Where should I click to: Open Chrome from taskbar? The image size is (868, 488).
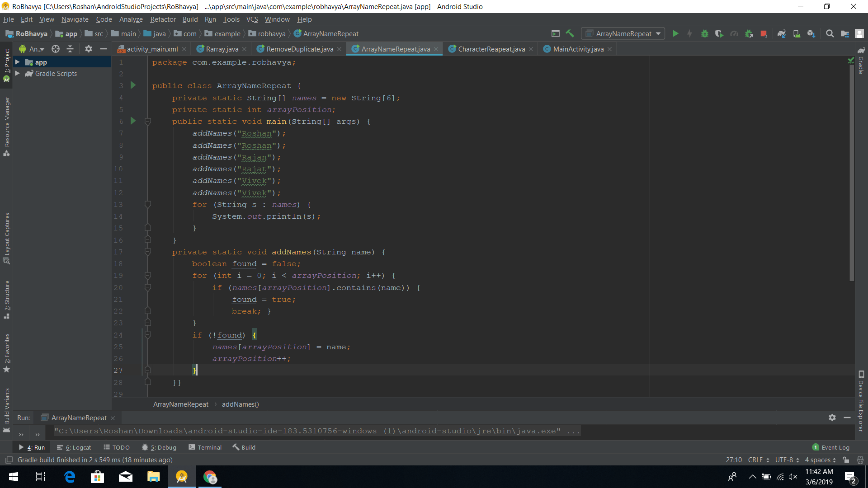click(210, 477)
